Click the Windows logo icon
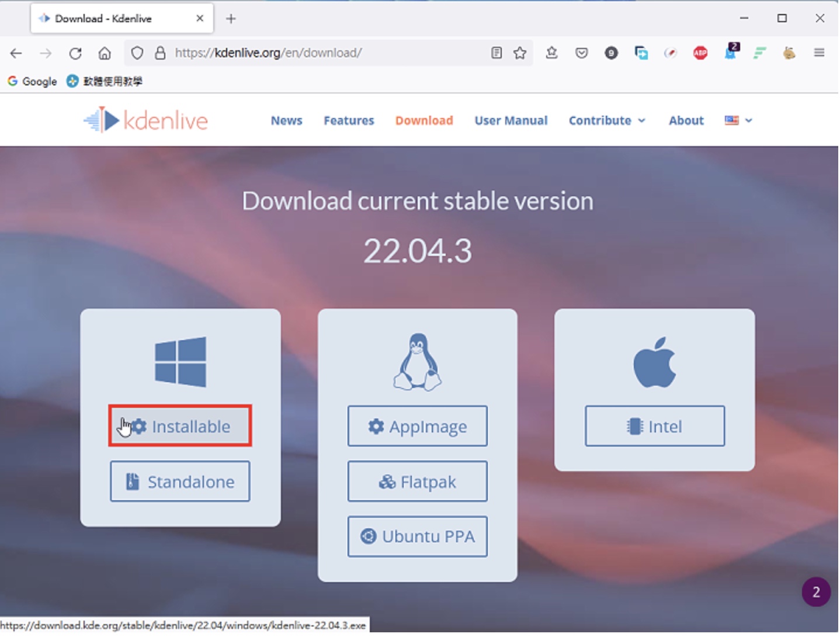The image size is (840, 637). (x=181, y=362)
